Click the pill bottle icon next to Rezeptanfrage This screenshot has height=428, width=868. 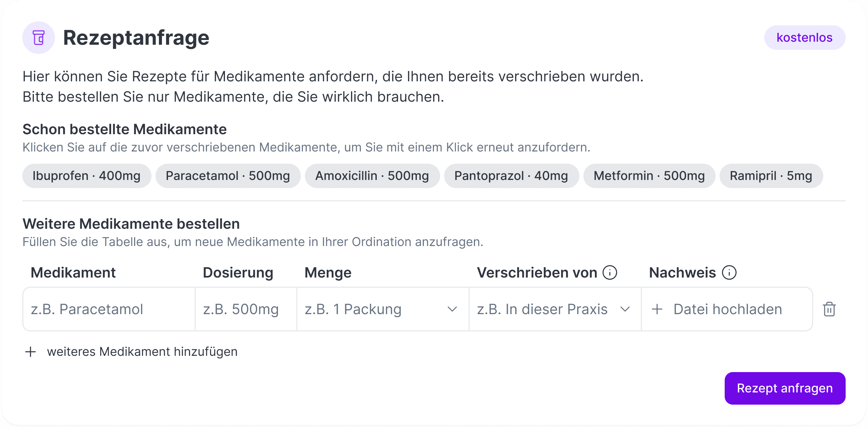pyautogui.click(x=38, y=37)
